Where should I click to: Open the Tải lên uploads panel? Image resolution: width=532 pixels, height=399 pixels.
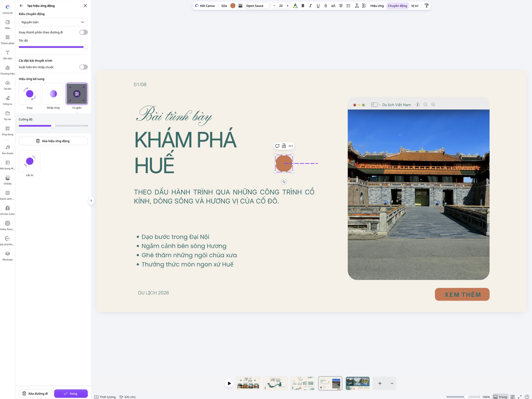coord(8,85)
